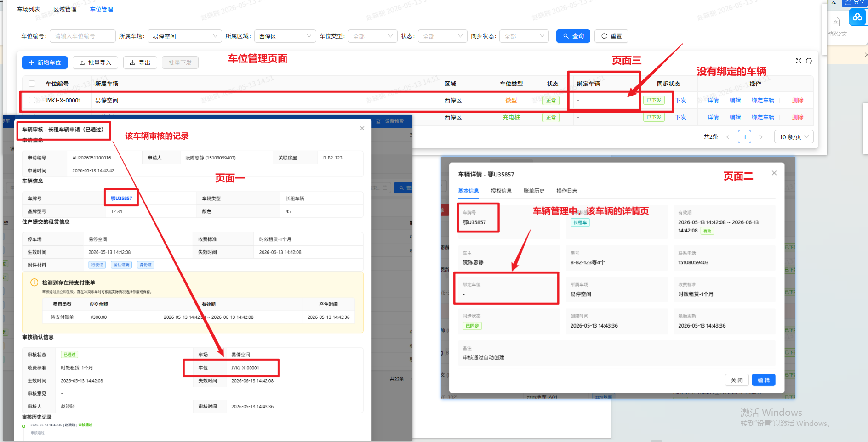868x442 pixels.
Task: Click red 删除 in the JYKJ-X-00001 row
Action: tap(798, 100)
